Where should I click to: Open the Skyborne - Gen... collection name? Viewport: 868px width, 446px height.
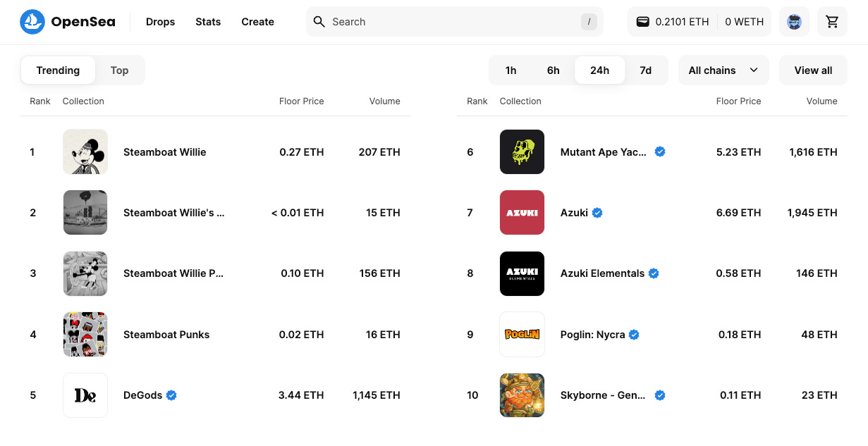[x=603, y=395]
